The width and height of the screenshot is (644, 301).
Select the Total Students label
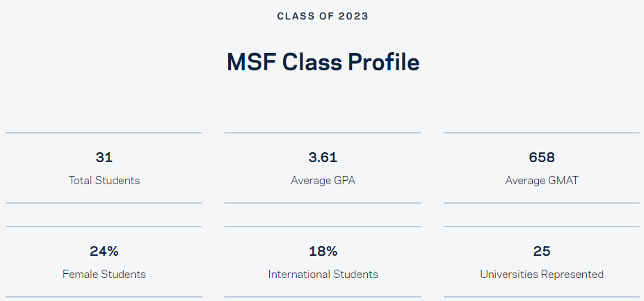point(104,180)
